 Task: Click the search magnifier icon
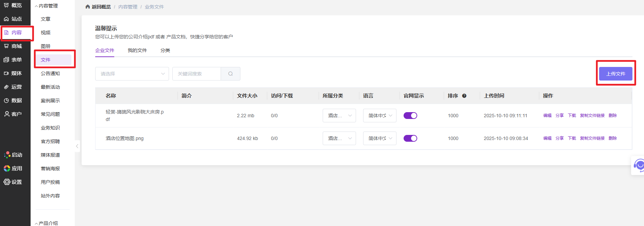click(231, 74)
